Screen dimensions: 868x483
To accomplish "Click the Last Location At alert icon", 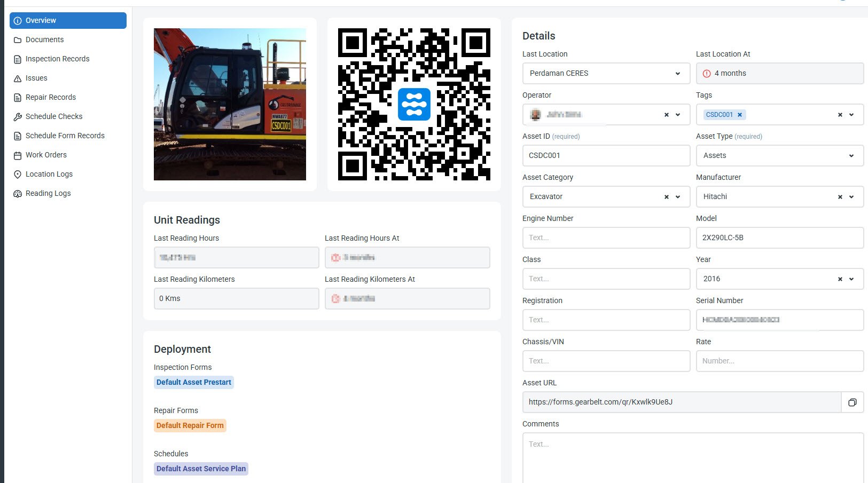I will 707,74.
